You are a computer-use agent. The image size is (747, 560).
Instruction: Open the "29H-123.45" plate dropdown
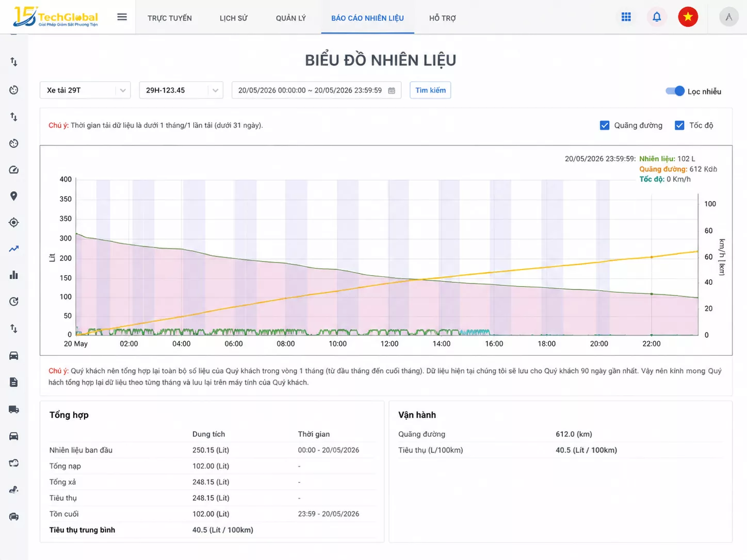click(181, 90)
